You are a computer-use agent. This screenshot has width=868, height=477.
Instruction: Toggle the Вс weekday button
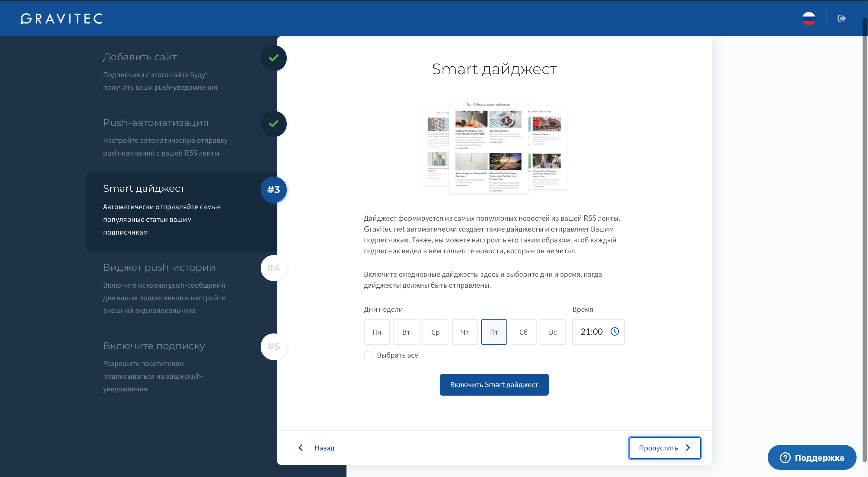tap(553, 332)
